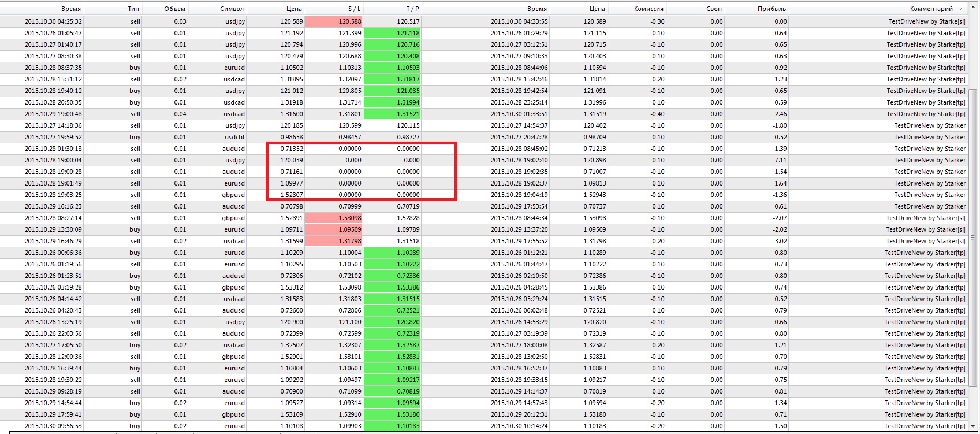Click the open time 2015.10.29 19:00:48
The height and width of the screenshot is (434, 980).
[53, 114]
